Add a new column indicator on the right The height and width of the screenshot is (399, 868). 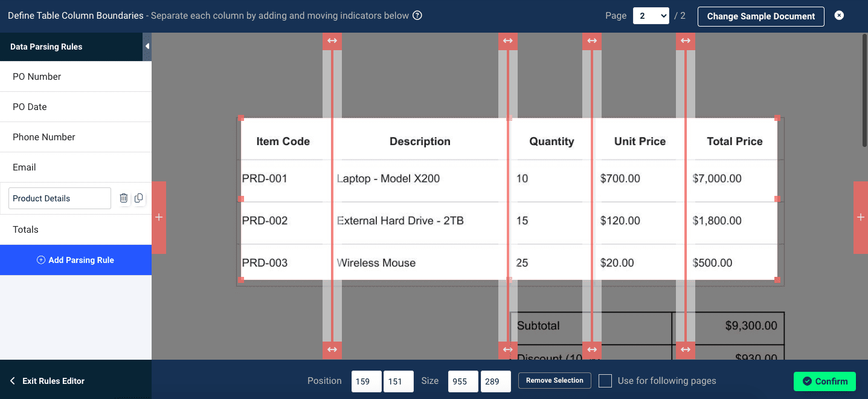860,218
